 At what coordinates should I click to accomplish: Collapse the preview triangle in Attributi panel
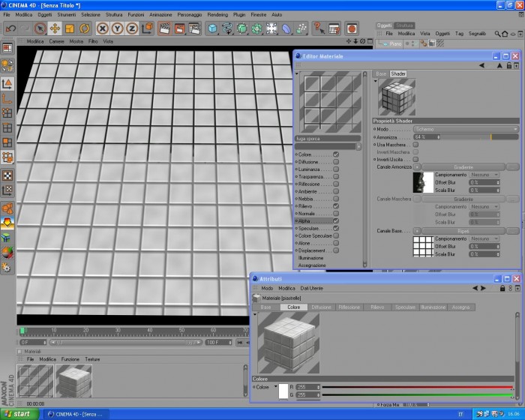click(255, 314)
